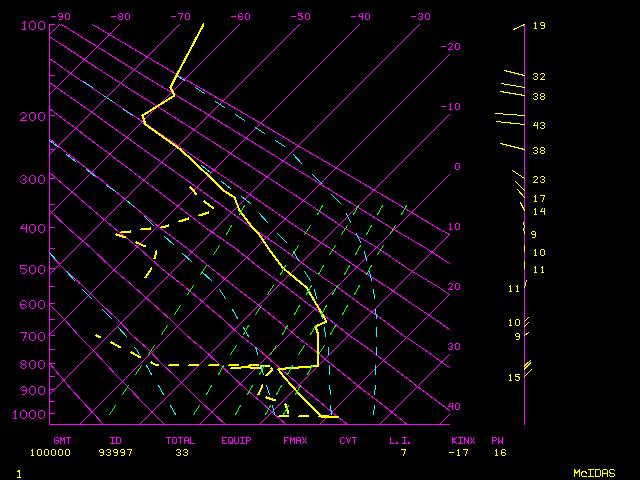Click the PW value 16

tap(498, 452)
